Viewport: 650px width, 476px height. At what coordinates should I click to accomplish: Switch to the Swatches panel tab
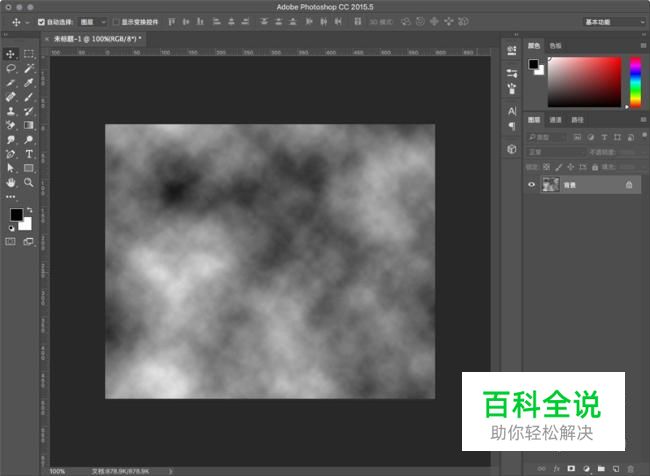pyautogui.click(x=555, y=46)
